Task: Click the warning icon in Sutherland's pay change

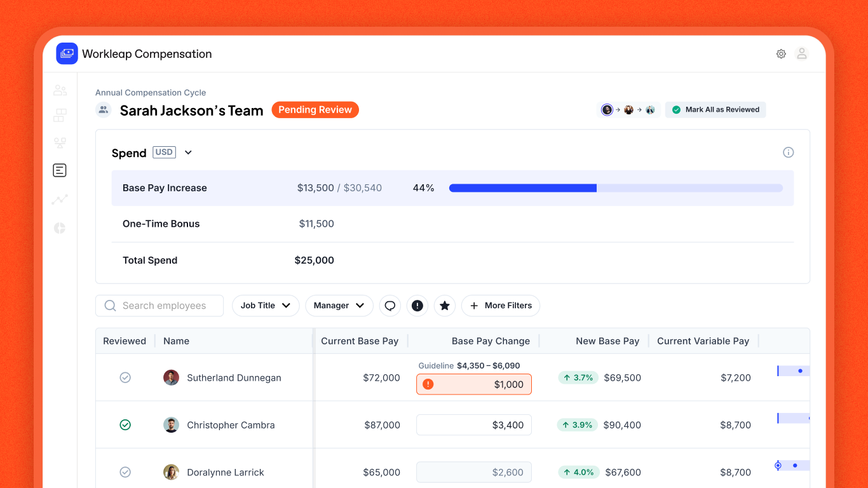Action: (428, 384)
